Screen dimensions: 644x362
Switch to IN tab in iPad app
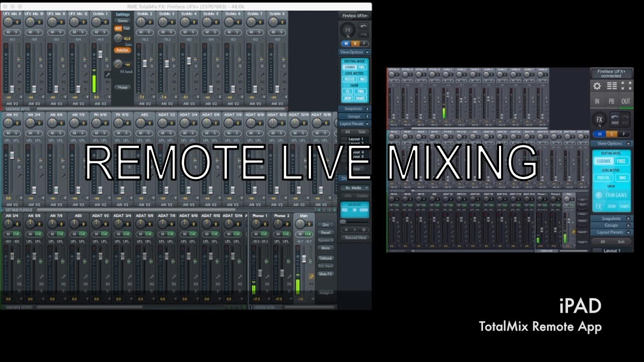pos(597,101)
